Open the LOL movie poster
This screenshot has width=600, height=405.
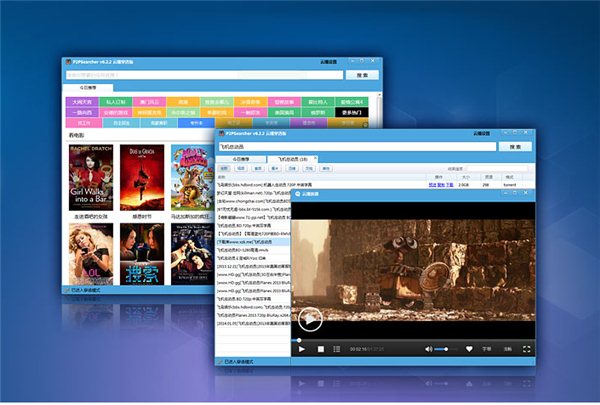tap(91, 254)
